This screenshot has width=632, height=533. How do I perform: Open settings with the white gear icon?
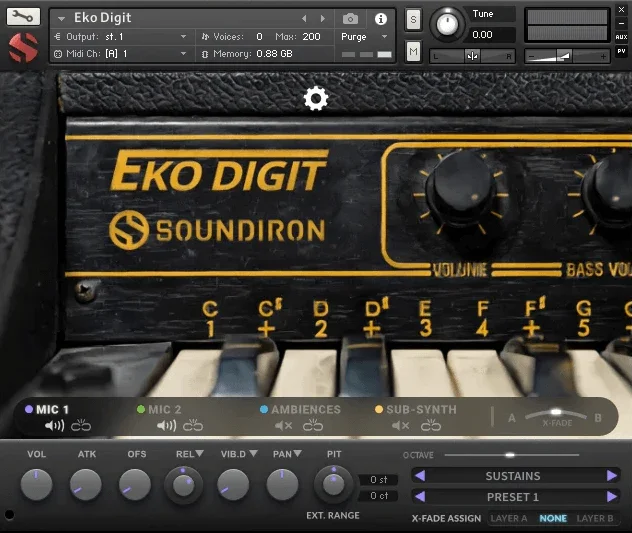pyautogui.click(x=316, y=98)
